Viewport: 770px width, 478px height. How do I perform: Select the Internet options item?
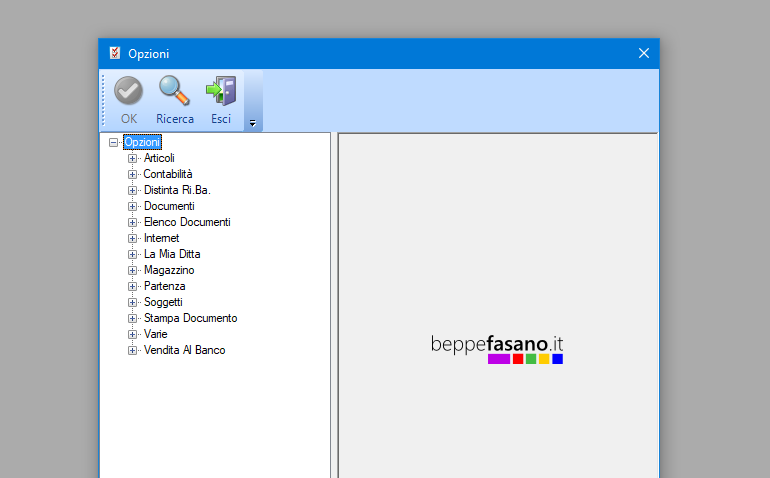tap(161, 238)
